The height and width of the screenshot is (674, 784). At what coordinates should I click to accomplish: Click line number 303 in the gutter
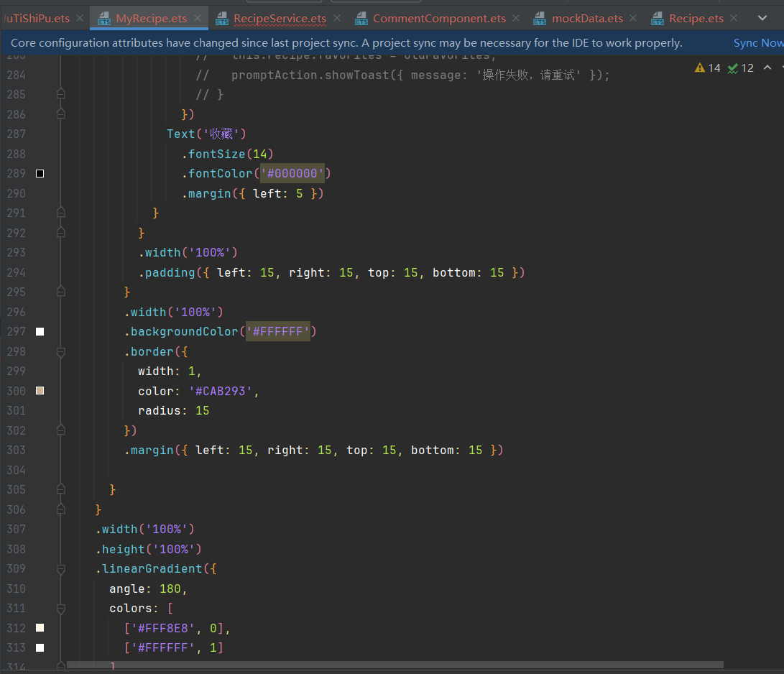(16, 450)
